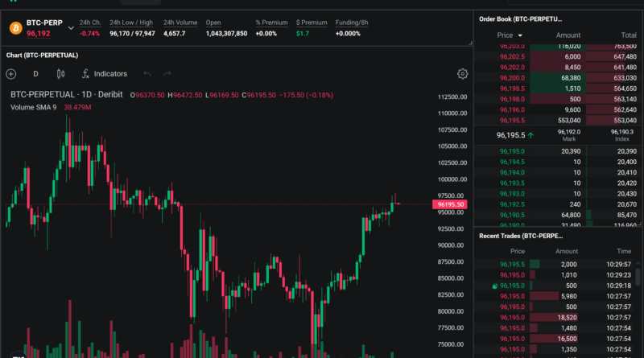Open chart settings gear

[462, 74]
